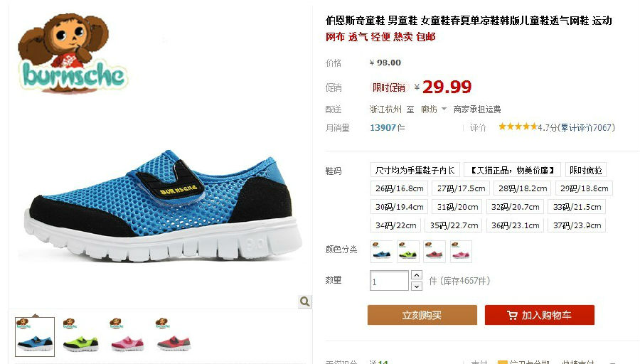Choose size 32码/20.7cm
Image resolution: width=640 pixels, height=364 pixels.
515,207
